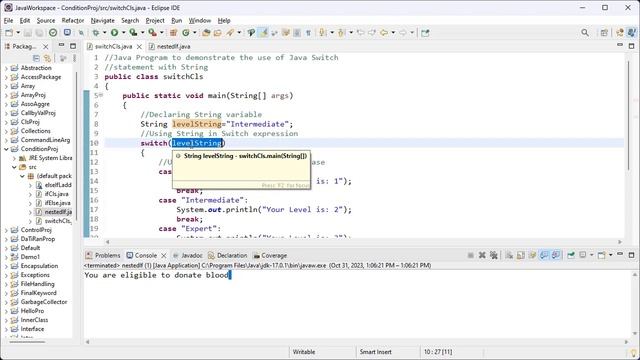Open the Run configurations dropdown arrow
Screen dimensions: 640x360
point(123,33)
